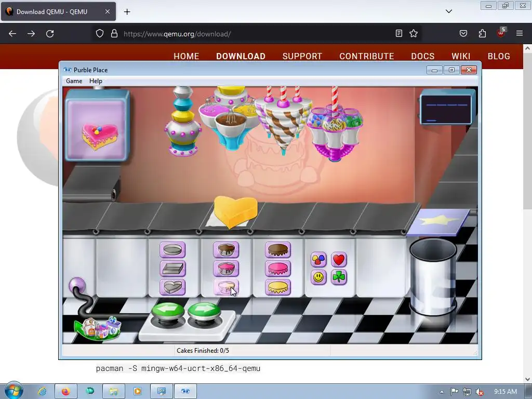Click the yellow heart cake on belt
This screenshot has height=399, width=532.
(235, 212)
